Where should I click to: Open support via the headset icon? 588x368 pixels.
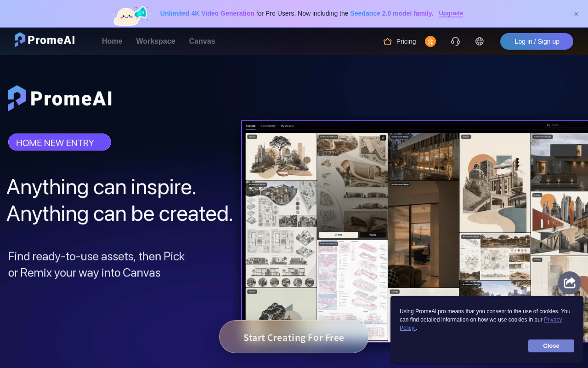click(x=455, y=41)
